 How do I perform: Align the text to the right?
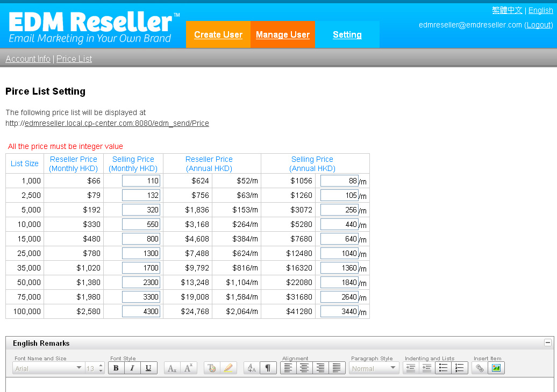pos(320,368)
